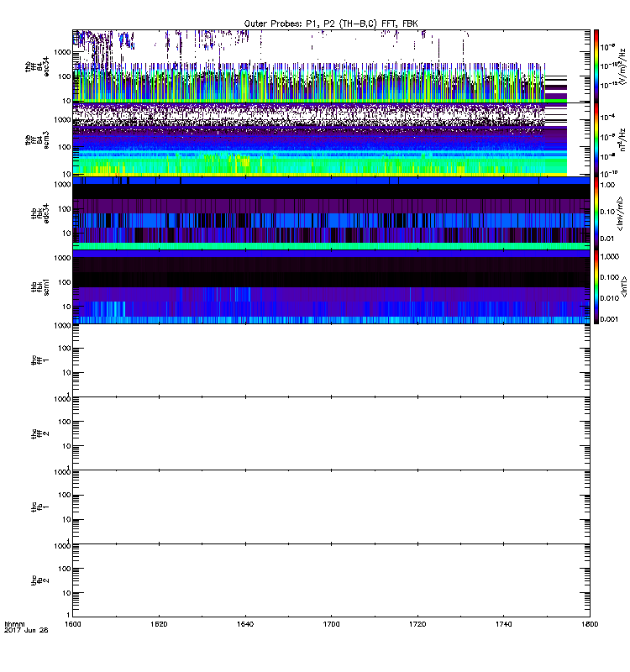The image size is (630, 672).
Task: Click the 1800 time axis label
Action: click(590, 624)
